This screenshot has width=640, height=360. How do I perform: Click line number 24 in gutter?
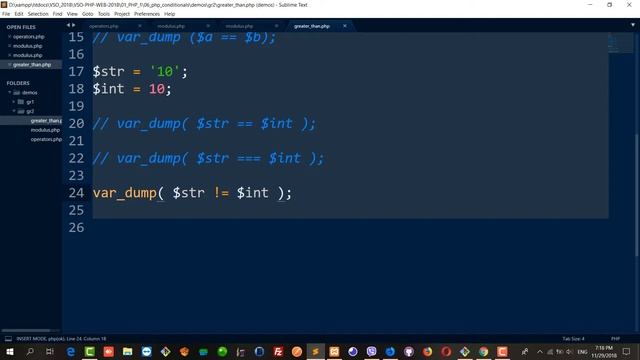click(76, 193)
